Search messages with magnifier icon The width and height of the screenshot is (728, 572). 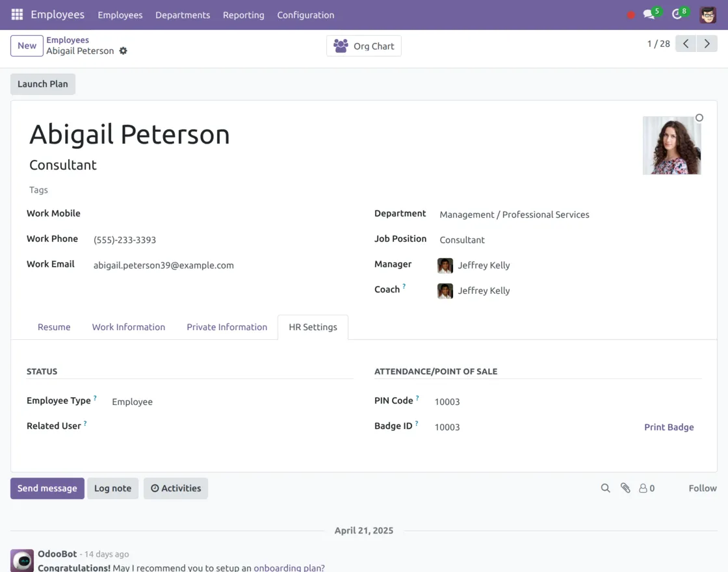tap(605, 488)
